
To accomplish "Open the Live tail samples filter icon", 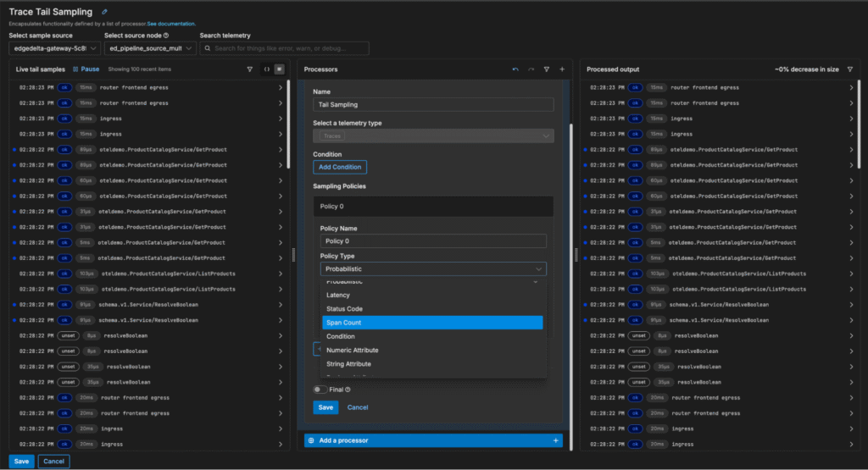I will [249, 69].
